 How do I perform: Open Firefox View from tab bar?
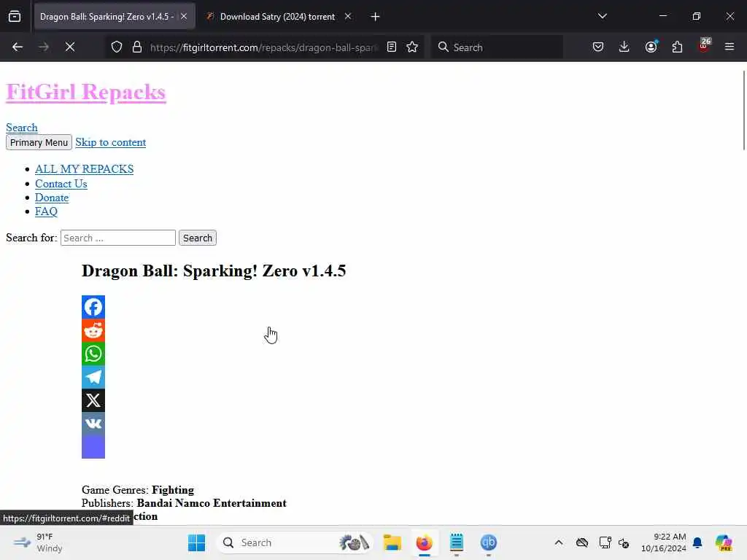coord(15,17)
